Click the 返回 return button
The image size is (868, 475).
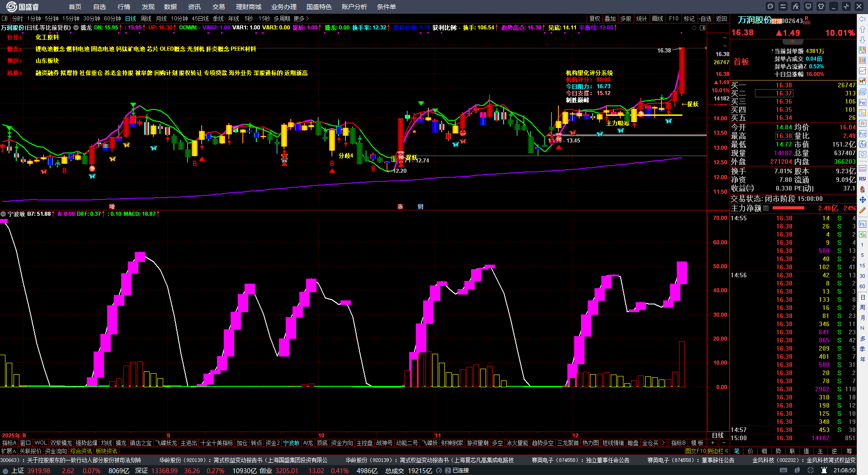[x=722, y=19]
